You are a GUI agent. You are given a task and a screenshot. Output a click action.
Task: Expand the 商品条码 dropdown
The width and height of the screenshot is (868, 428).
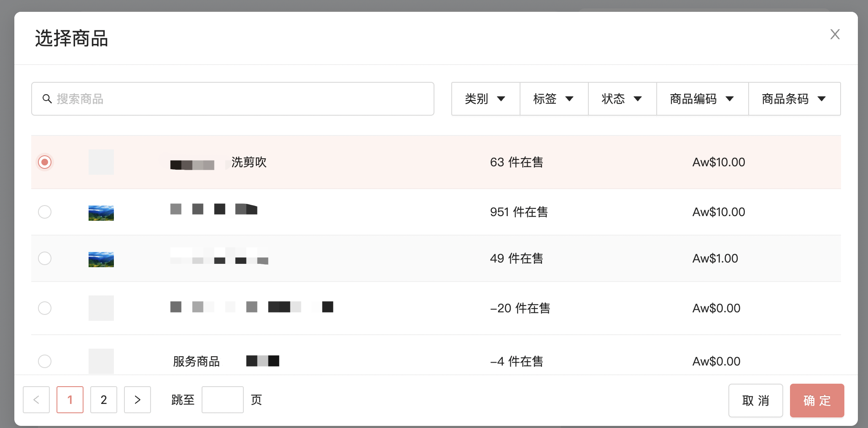pos(794,99)
